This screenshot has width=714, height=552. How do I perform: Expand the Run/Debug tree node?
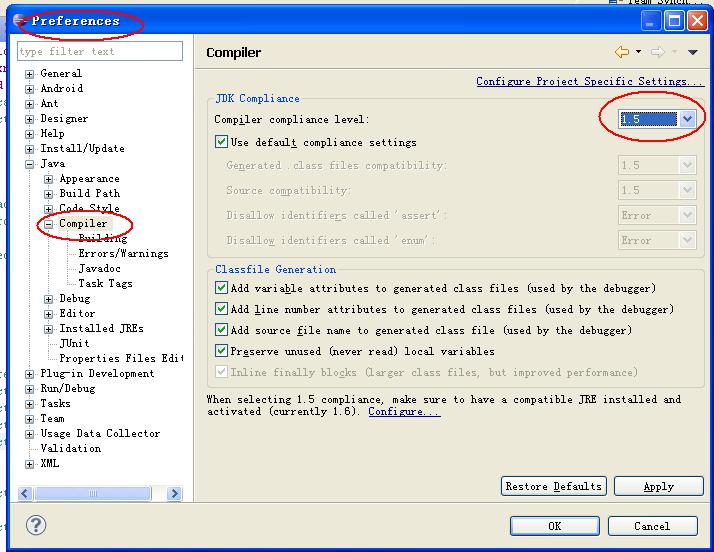(x=30, y=389)
